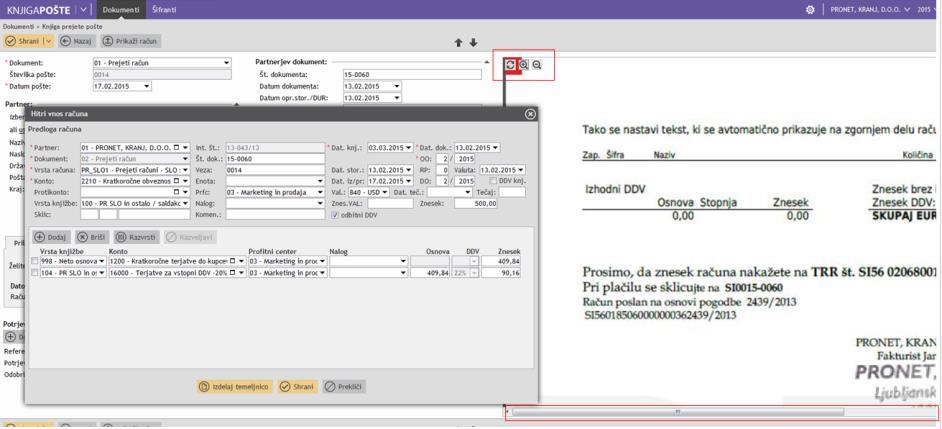Click the KNJIGAPOŠTE logo

coord(38,10)
